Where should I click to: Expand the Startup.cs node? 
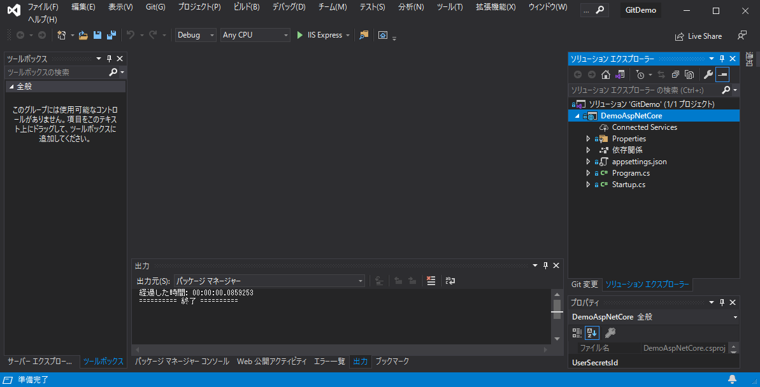588,185
